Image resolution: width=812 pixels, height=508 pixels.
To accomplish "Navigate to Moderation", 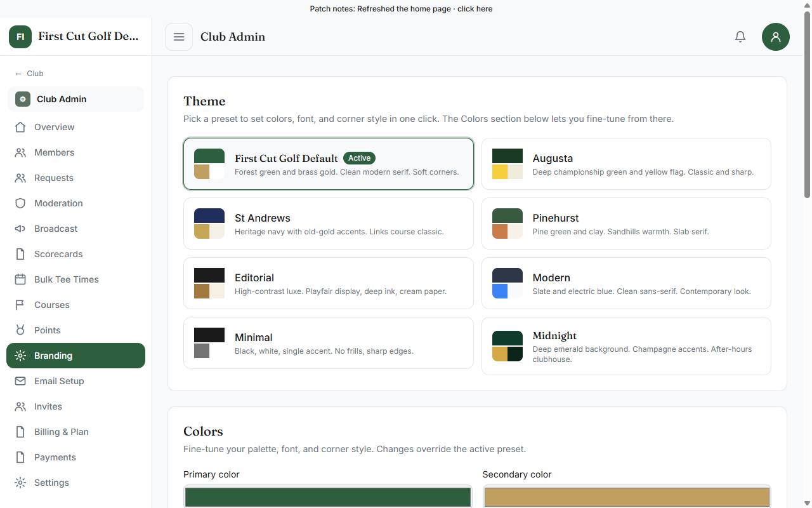I will [x=76, y=203].
